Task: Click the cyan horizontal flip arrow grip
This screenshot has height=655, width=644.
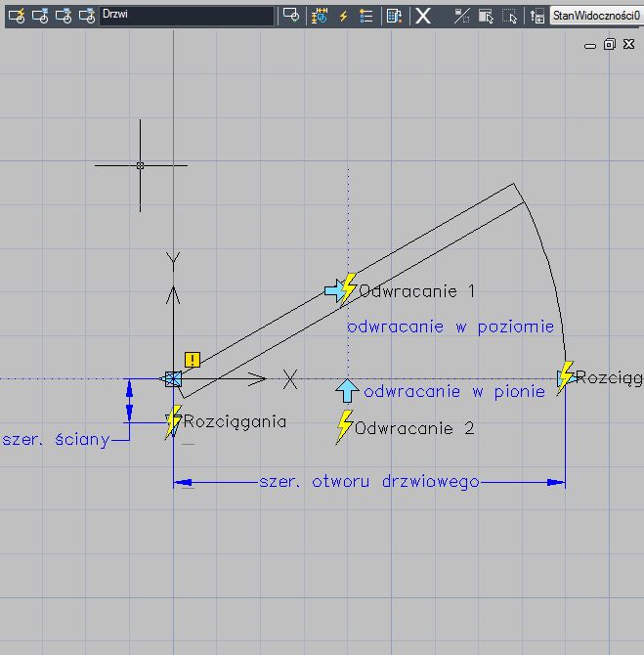Action: (x=333, y=290)
